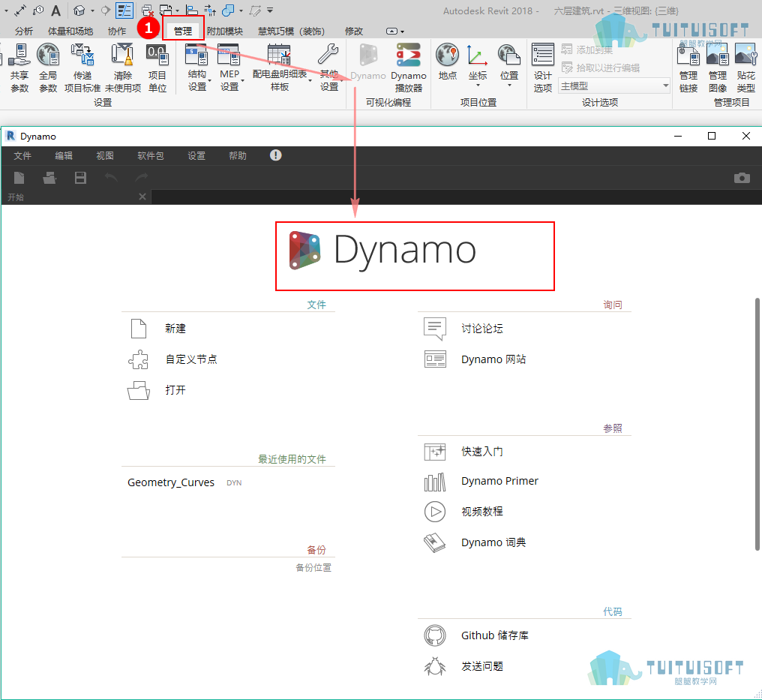Click the Github repository (储存库) icon

(x=434, y=635)
